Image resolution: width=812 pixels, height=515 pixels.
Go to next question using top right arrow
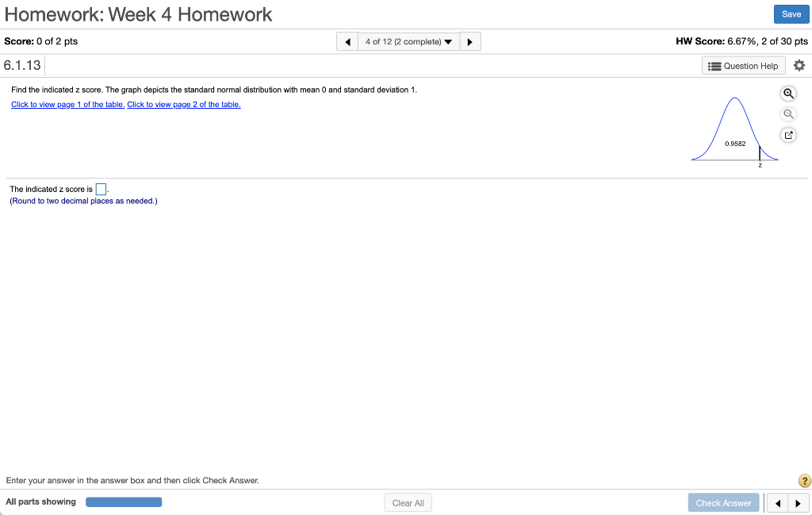tap(469, 41)
